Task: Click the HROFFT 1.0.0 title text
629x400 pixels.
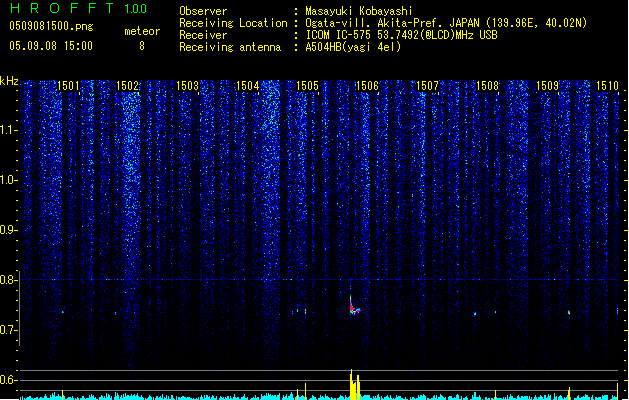Action: click(78, 8)
